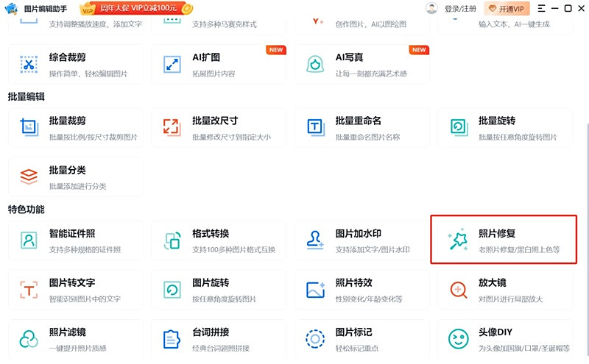Select 放大镜 title text
This screenshot has width=589, height=364.
coord(493,283)
